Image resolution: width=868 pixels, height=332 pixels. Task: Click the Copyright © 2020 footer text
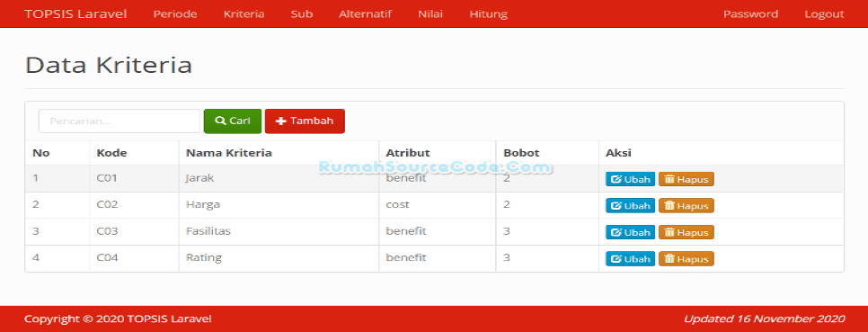[x=118, y=319]
